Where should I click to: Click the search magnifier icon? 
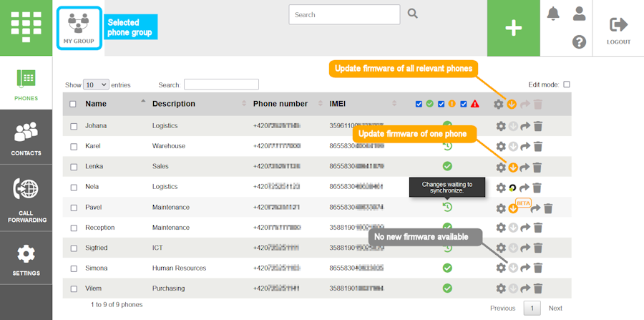coord(413,14)
